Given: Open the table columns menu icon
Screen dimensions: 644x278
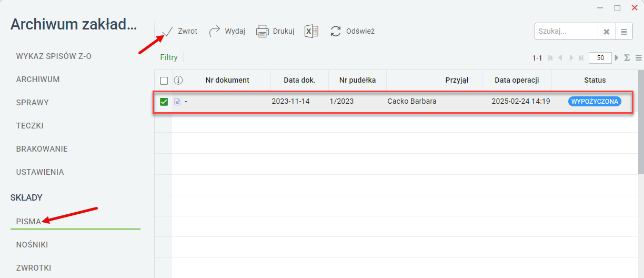Looking at the screenshot, I should (638, 58).
